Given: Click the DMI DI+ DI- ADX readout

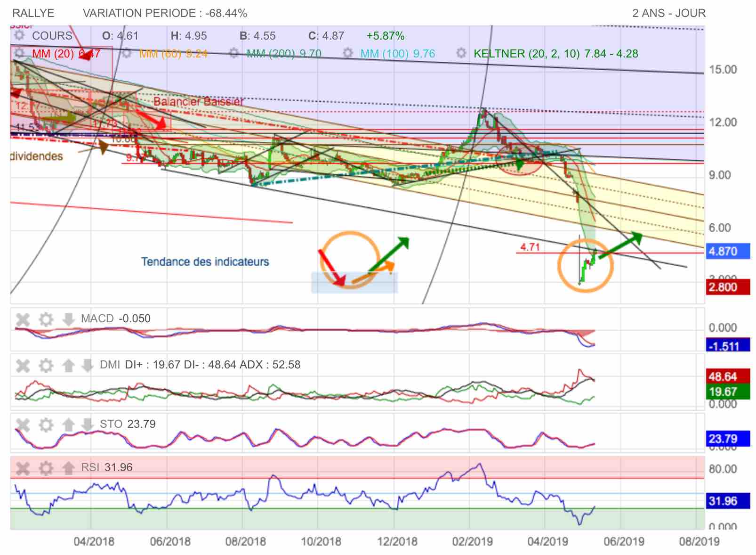Looking at the screenshot, I should pyautogui.click(x=200, y=365).
